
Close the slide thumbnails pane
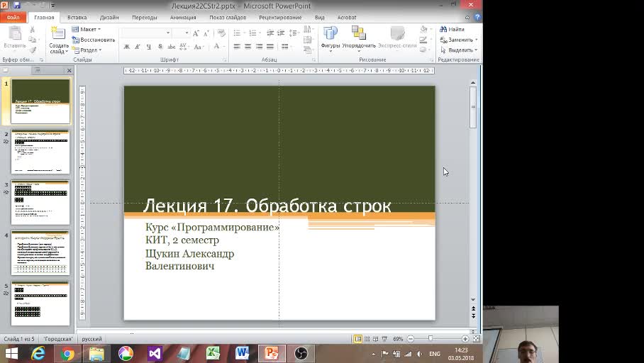click(x=69, y=71)
